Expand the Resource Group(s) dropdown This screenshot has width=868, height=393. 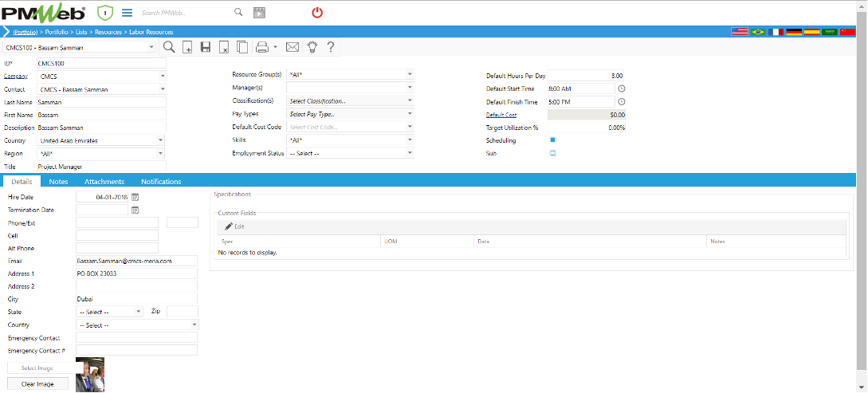(410, 73)
